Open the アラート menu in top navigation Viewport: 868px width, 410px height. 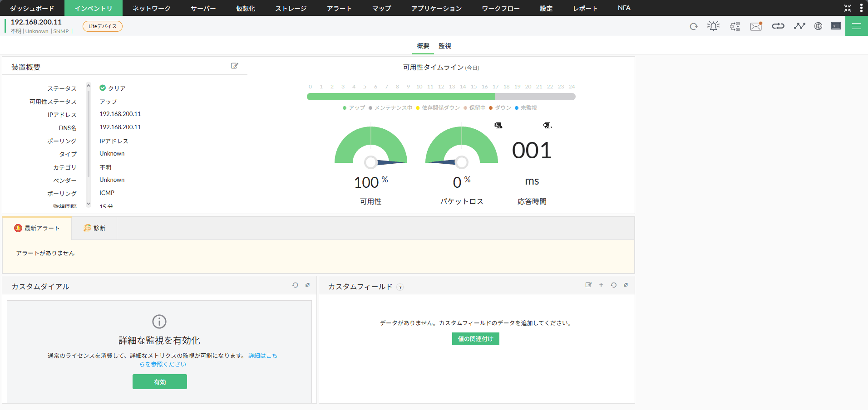[x=340, y=8]
